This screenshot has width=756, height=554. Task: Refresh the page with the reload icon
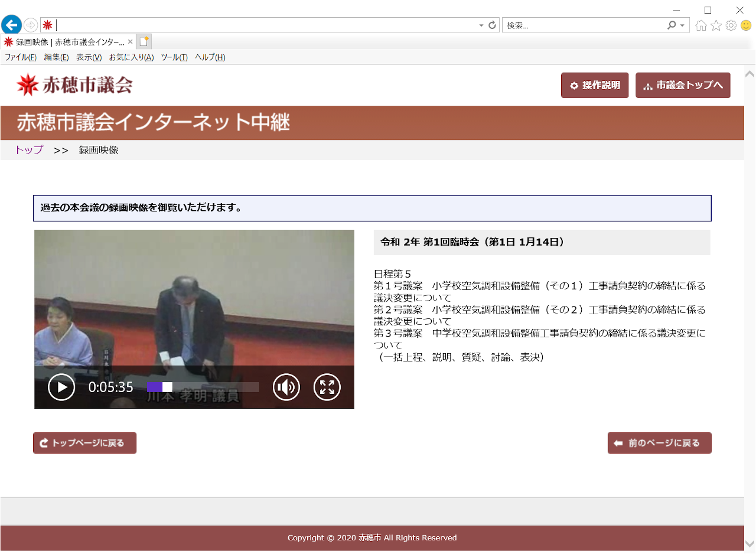click(x=493, y=25)
